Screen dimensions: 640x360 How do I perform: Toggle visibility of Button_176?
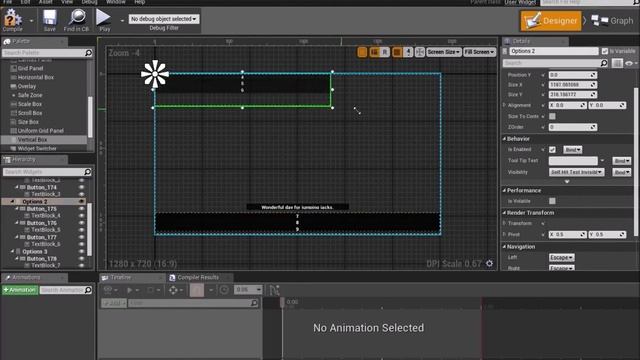click(x=81, y=223)
